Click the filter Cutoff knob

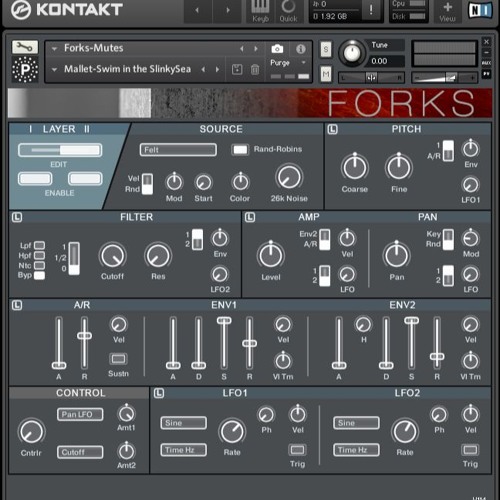112,256
